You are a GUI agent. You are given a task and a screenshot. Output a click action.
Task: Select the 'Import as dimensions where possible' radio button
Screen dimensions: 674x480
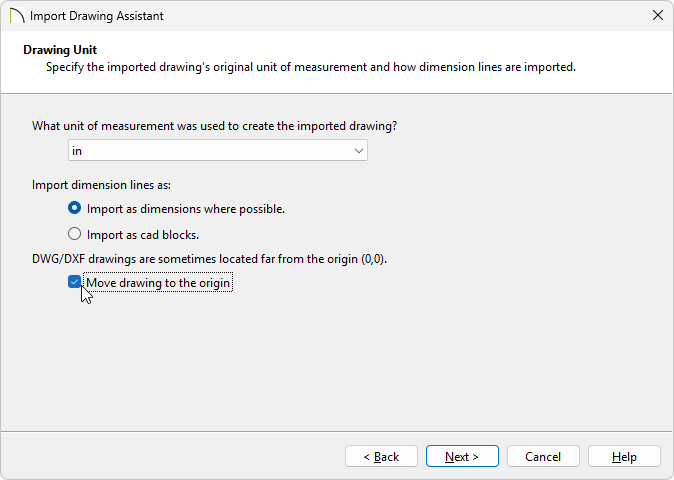pos(74,209)
